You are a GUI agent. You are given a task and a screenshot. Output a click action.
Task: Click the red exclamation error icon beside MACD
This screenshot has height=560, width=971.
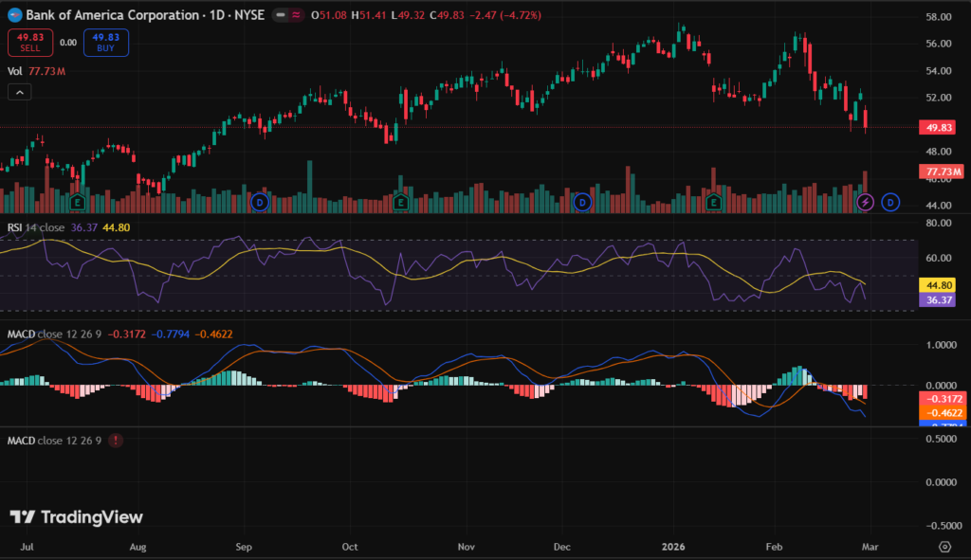click(x=116, y=441)
